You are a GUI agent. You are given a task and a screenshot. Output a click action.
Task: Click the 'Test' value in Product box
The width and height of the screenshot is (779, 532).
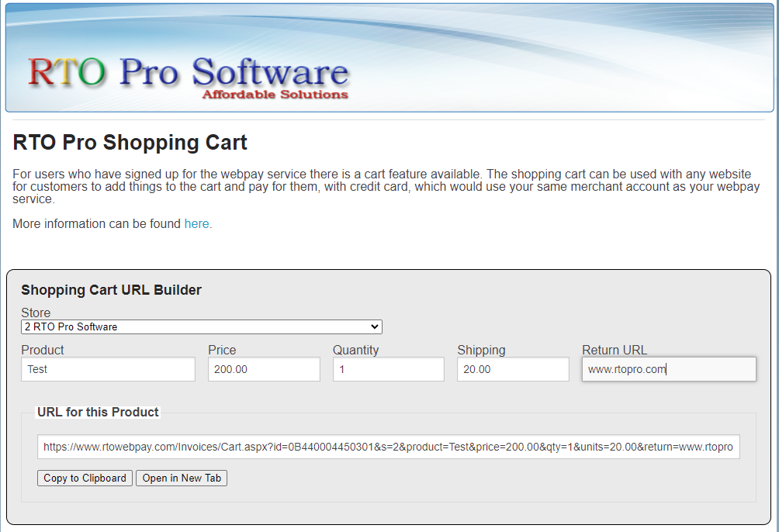(x=108, y=369)
